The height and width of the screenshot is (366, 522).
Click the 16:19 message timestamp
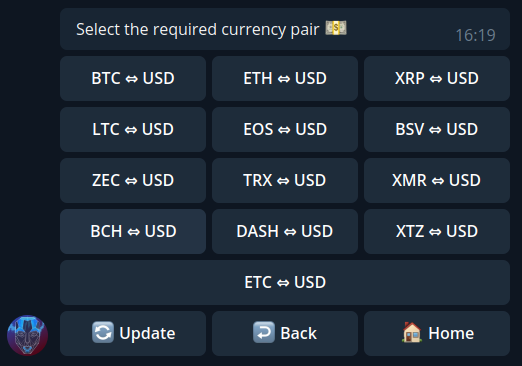(x=475, y=35)
